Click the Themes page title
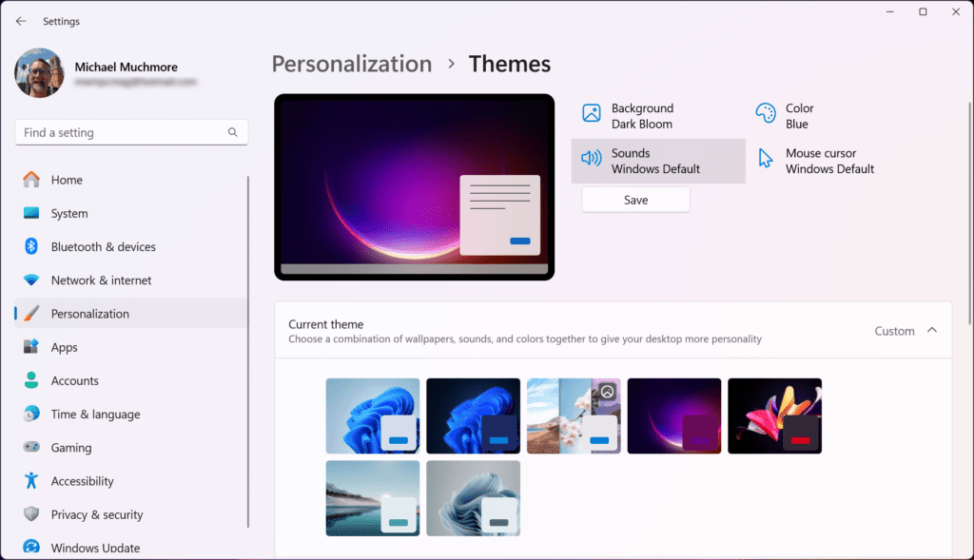The image size is (974, 560). 510,64
